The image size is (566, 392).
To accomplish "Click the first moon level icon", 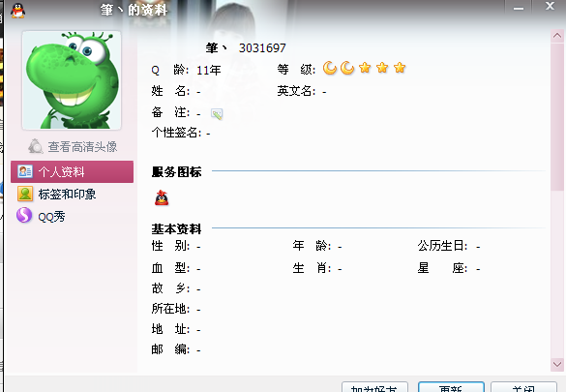I will tap(330, 68).
